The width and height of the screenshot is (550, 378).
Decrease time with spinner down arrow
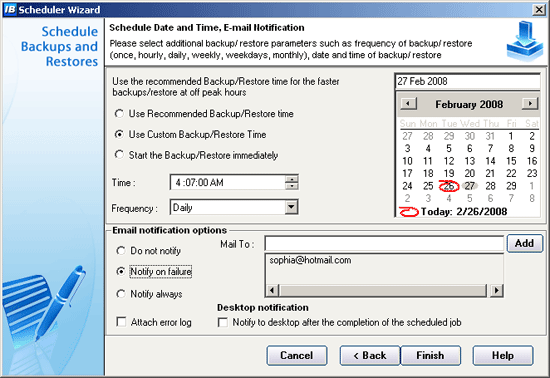[291, 186]
